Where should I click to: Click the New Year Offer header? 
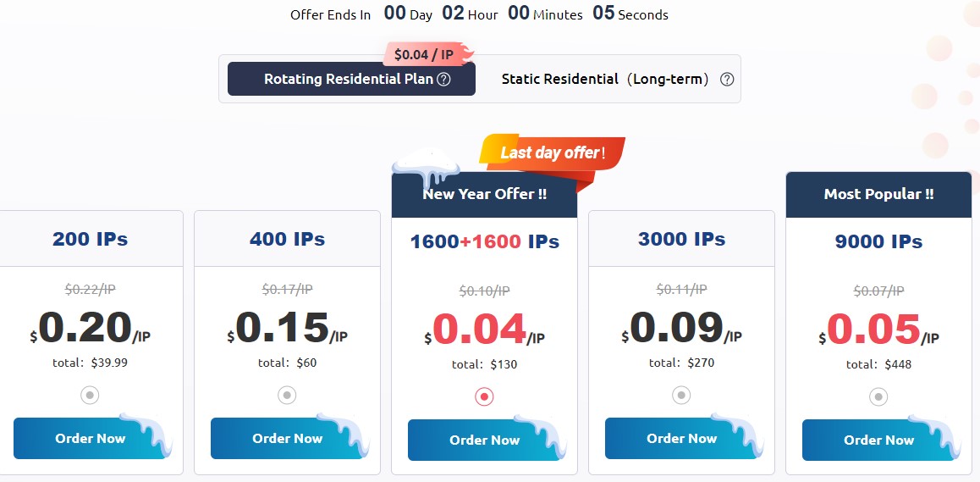point(484,194)
